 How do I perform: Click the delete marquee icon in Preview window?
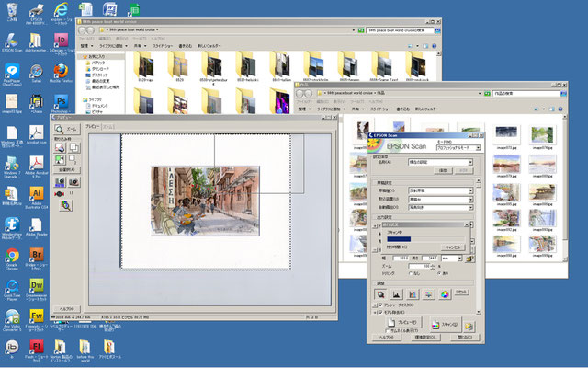pyautogui.click(x=60, y=147)
